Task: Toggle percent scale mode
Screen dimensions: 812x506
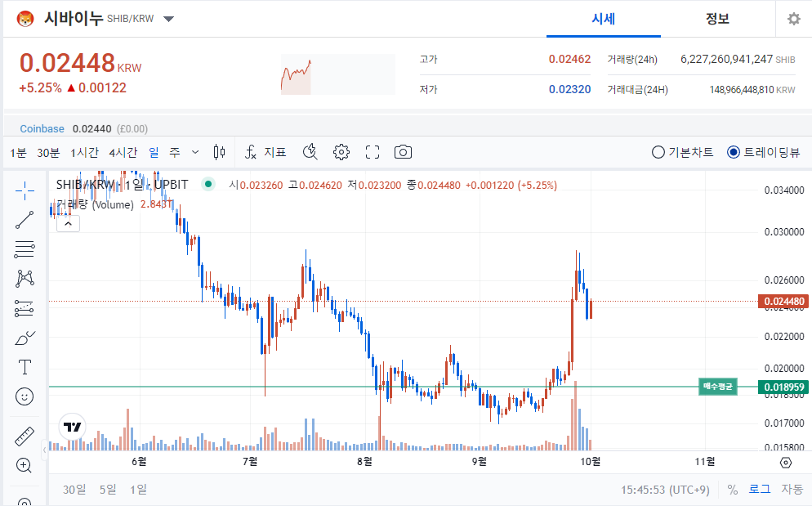Action: tap(732, 490)
